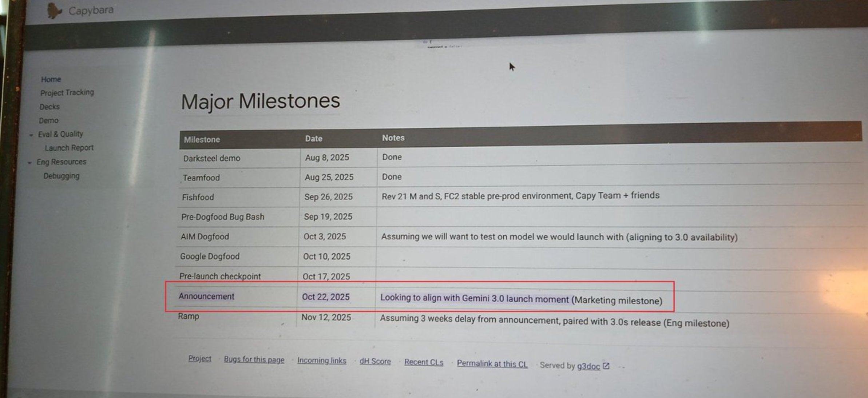Viewport: 868px width, 398px height.
Task: Open the g3doc link
Action: point(588,366)
